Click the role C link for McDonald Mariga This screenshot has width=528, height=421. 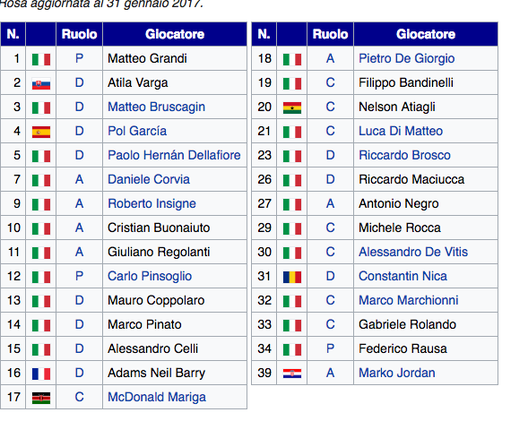[79, 397]
